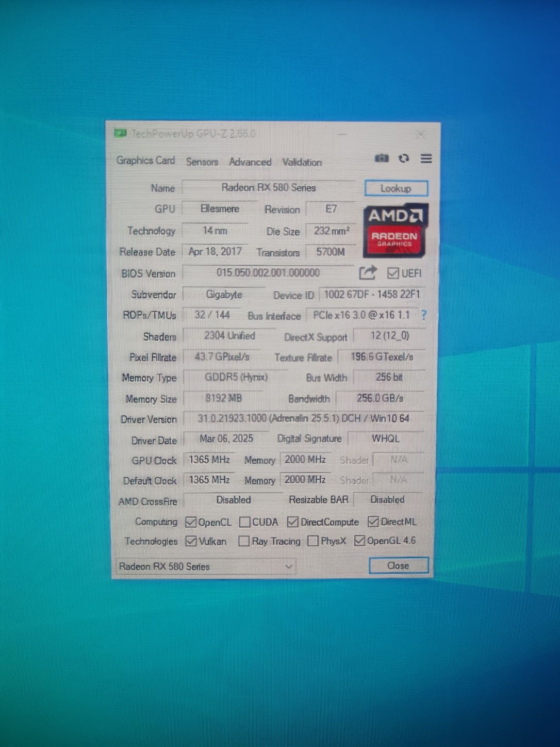Viewport: 560px width, 747px height.
Task: Toggle the Ray Tracing checkbox
Action: pyautogui.click(x=244, y=541)
